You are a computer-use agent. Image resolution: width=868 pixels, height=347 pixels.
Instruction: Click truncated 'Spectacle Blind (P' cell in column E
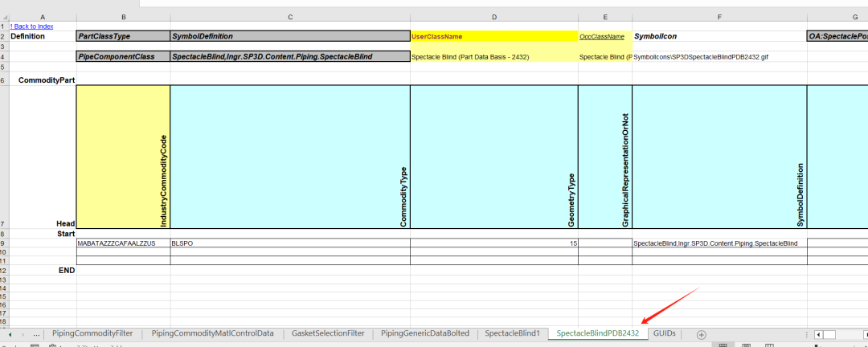tap(605, 56)
